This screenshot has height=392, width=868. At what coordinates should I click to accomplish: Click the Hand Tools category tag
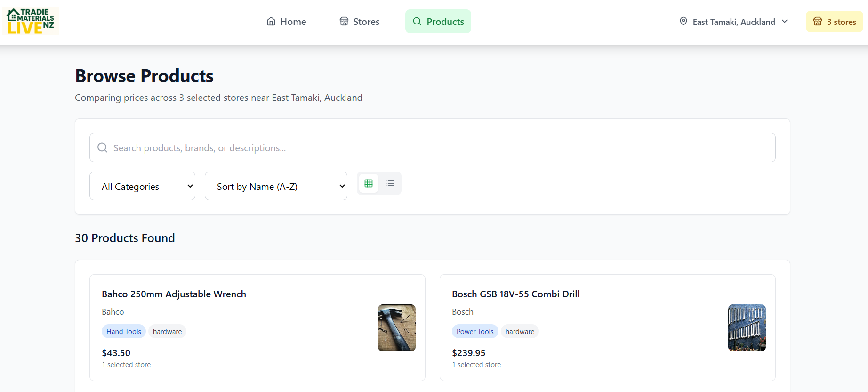pos(124,332)
